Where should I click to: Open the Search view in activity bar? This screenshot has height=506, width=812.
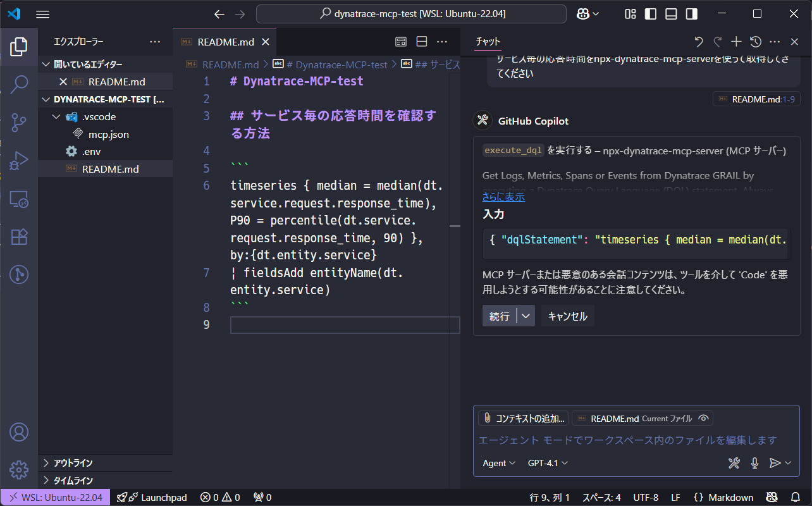pyautogui.click(x=19, y=83)
